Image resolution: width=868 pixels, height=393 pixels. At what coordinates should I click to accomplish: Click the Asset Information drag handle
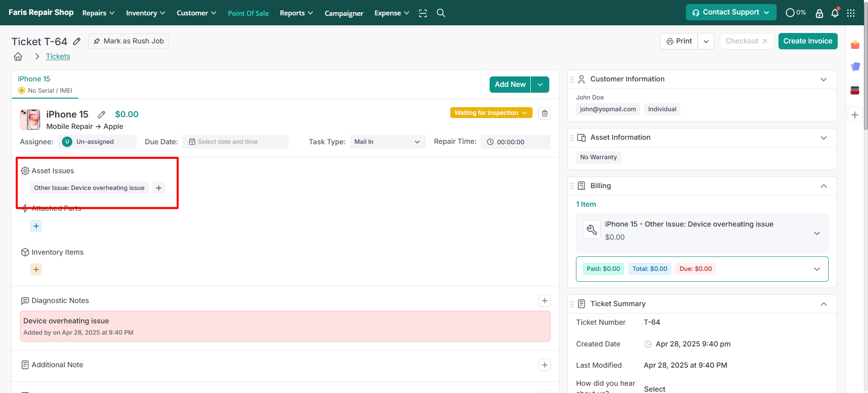coord(572,138)
